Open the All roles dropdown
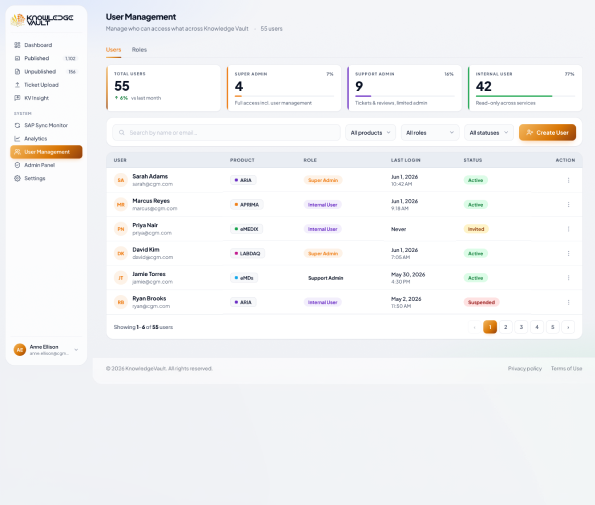Image resolution: width=595 pixels, height=505 pixels. [x=430, y=133]
